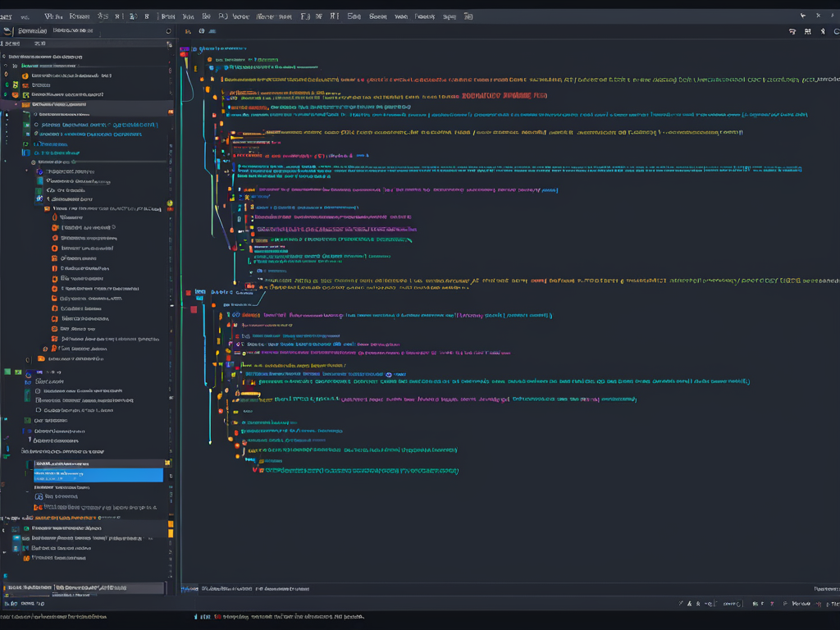Click the circular icon in the sidebar header
The image size is (840, 630).
tap(168, 31)
